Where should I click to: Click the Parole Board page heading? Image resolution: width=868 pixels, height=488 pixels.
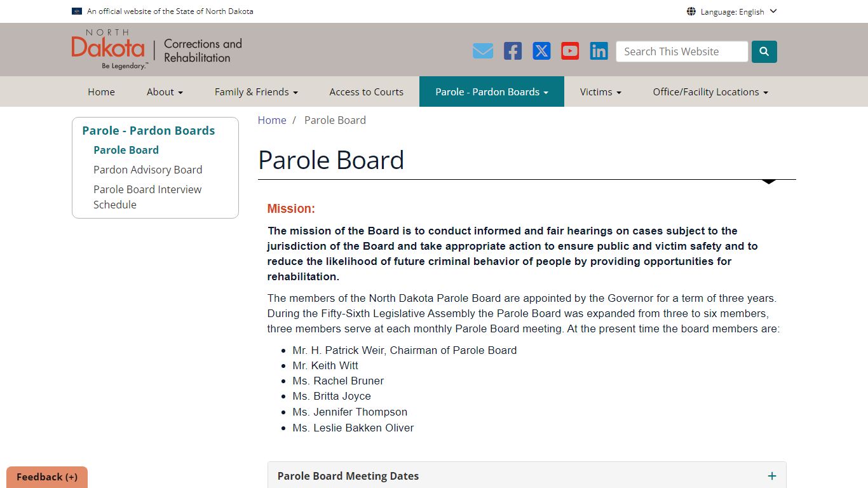[x=331, y=159]
